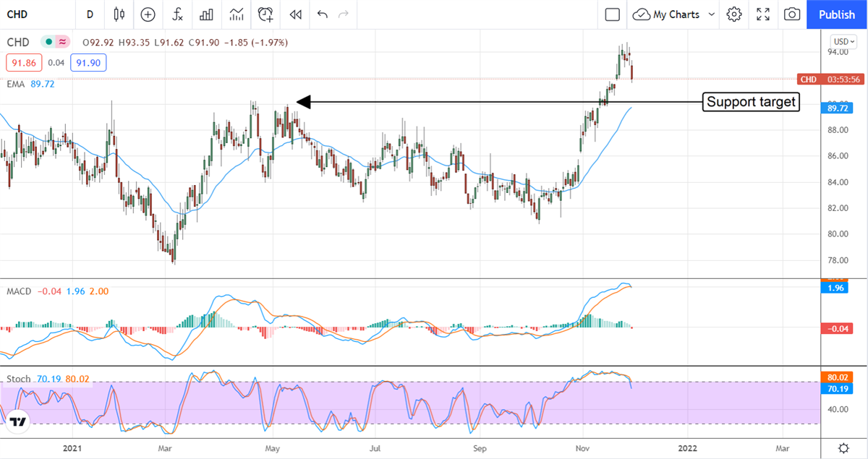Open indicator templates icon
Screen dimensions: 868x459
point(236,14)
